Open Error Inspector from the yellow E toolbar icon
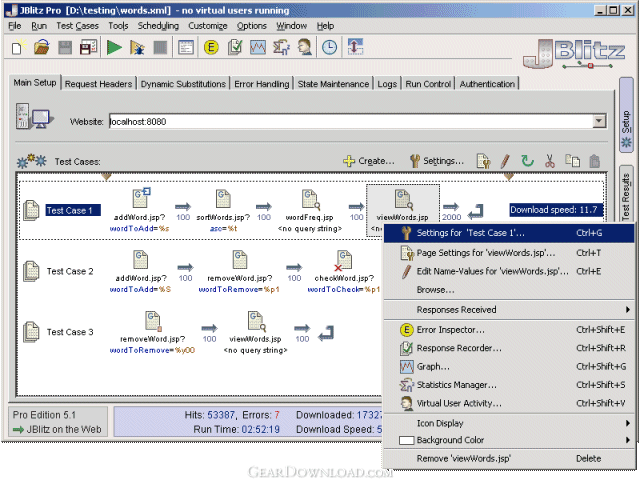 tap(211, 48)
